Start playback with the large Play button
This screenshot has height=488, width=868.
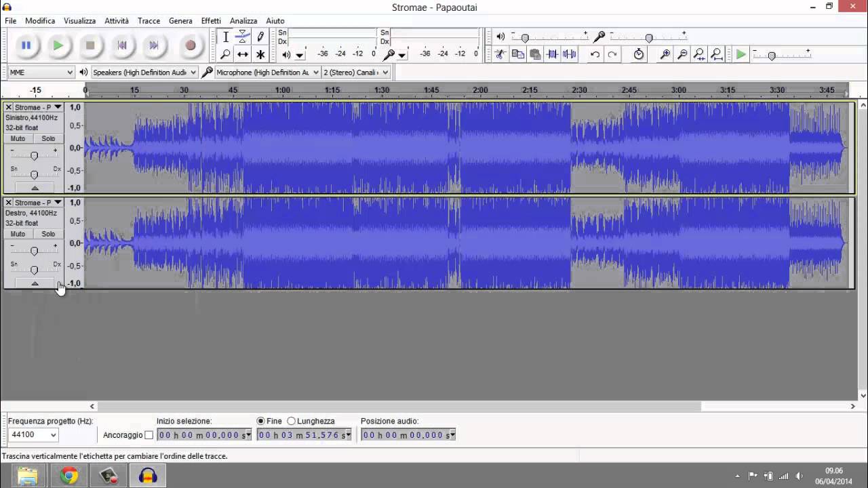coord(58,45)
